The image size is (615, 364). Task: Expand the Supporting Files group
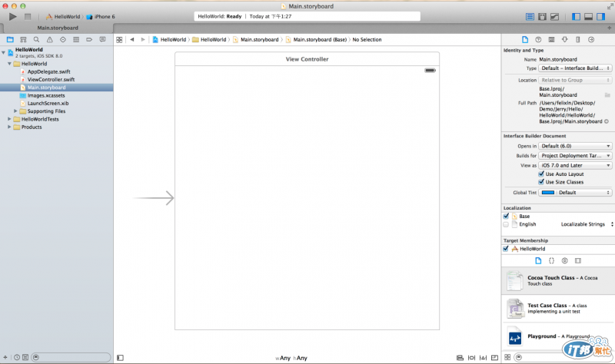tap(15, 111)
